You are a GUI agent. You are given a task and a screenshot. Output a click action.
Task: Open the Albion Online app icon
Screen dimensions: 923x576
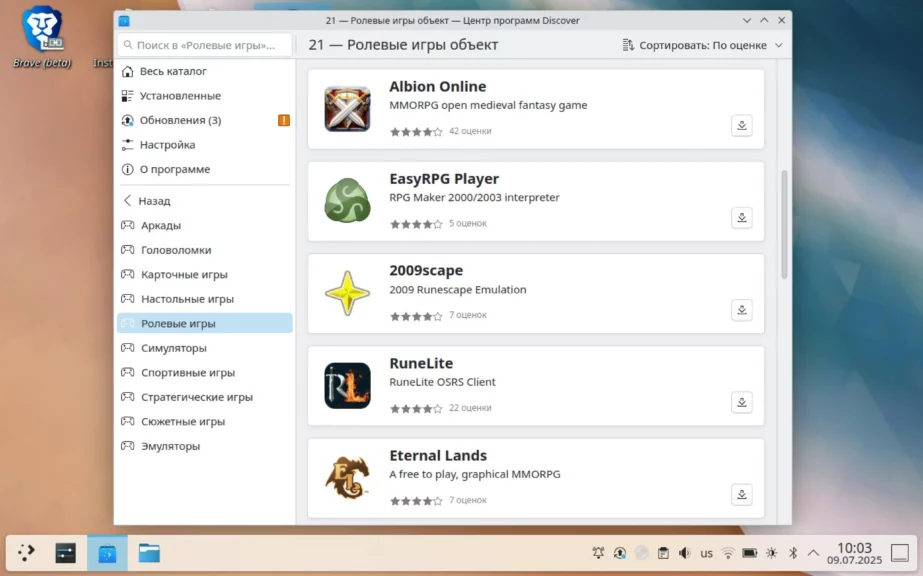click(x=347, y=109)
